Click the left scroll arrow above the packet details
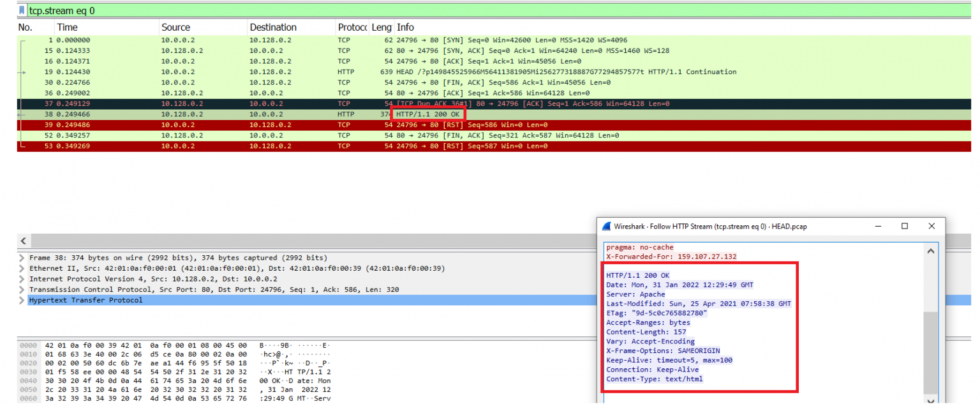The height and width of the screenshot is (406, 980). 23,240
